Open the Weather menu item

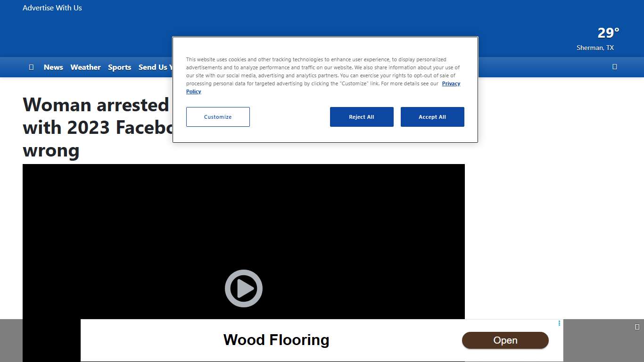coord(85,67)
